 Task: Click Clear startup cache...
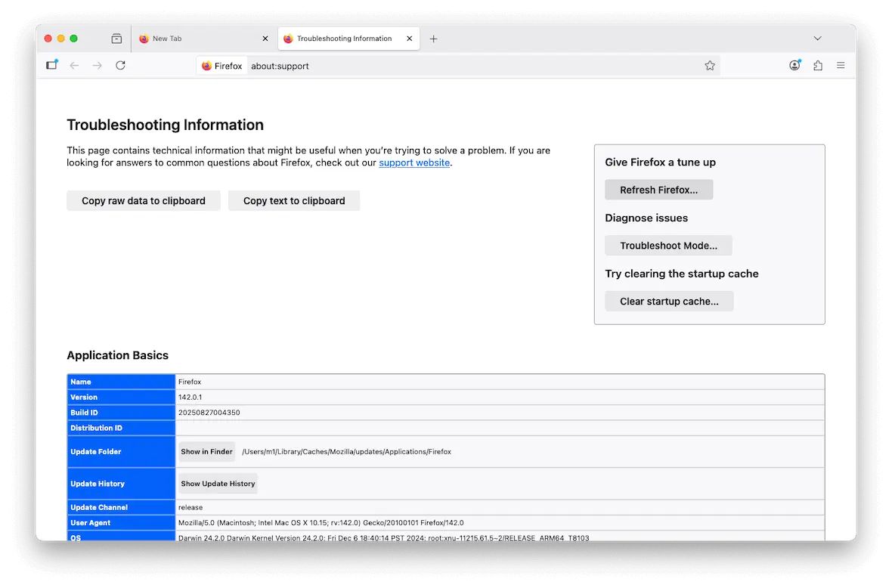[x=669, y=302]
